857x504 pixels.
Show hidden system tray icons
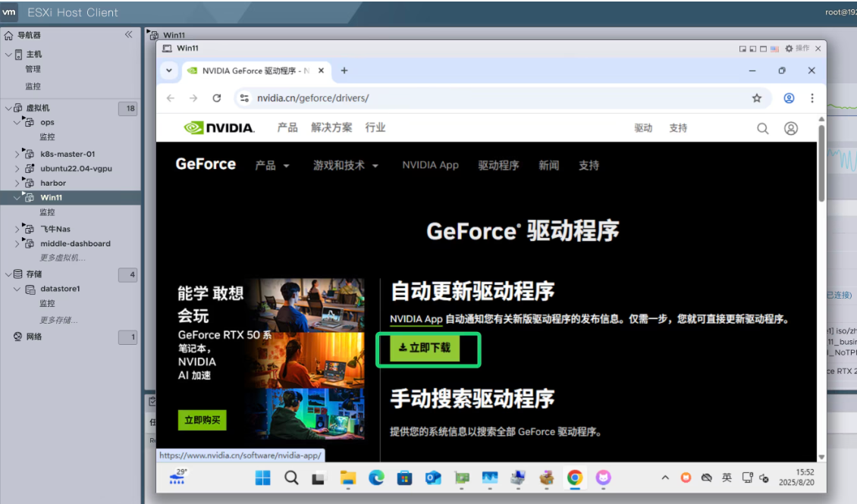[x=665, y=477]
